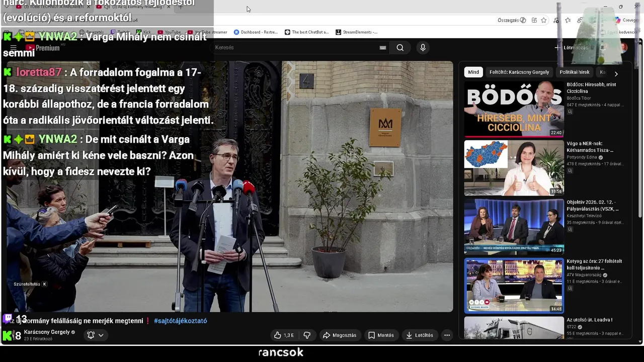
Task: Open the extensions icon beside address bar star
Action: click(x=534, y=20)
